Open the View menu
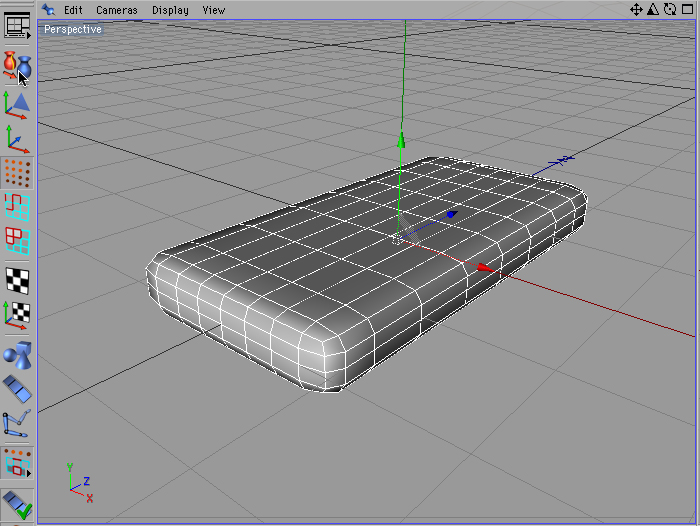Screen dimensions: 700x526 pos(214,10)
